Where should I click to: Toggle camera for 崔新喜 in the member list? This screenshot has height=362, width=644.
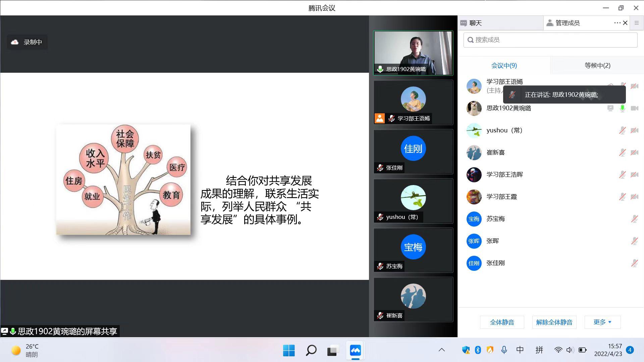[634, 153]
